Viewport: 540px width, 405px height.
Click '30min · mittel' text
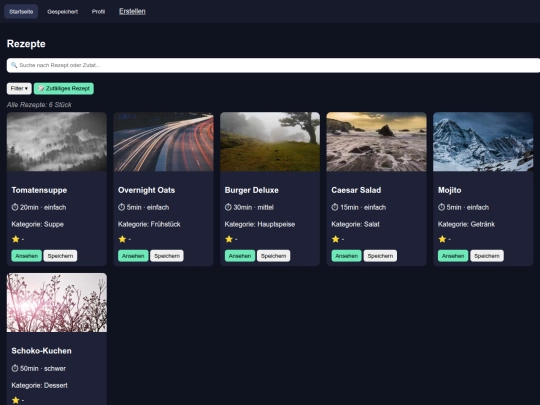tap(253, 207)
